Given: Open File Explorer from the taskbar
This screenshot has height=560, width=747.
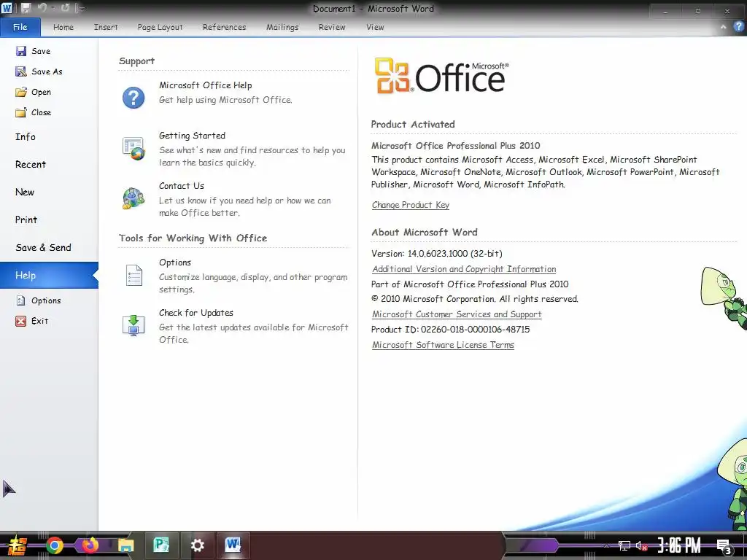Looking at the screenshot, I should pos(125,545).
